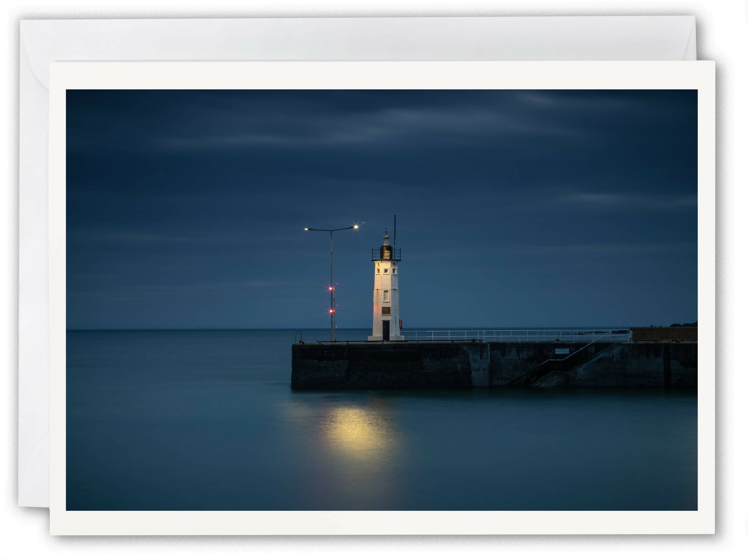This screenshot has width=748, height=560.
Task: Click the red lifebuoy beside the lighthouse
Action: (401, 323)
